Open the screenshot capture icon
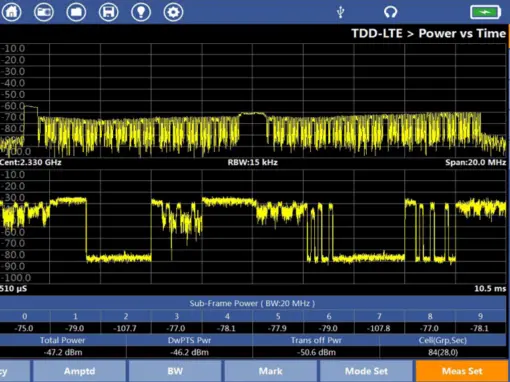This screenshot has height=382, width=510. [x=44, y=12]
